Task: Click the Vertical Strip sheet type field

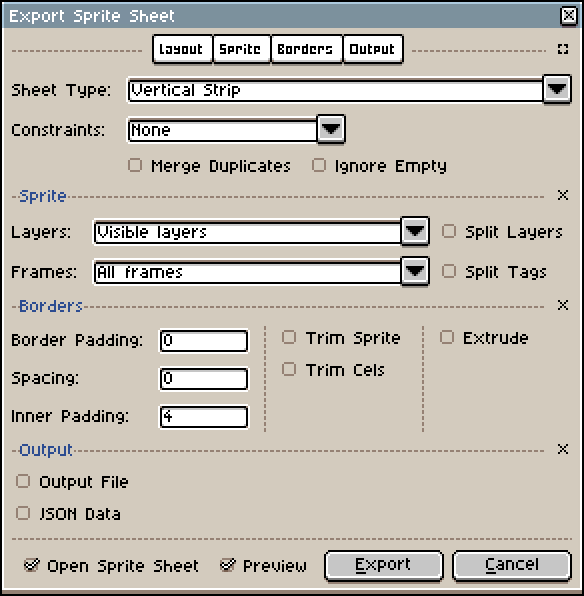Action: 335,90
